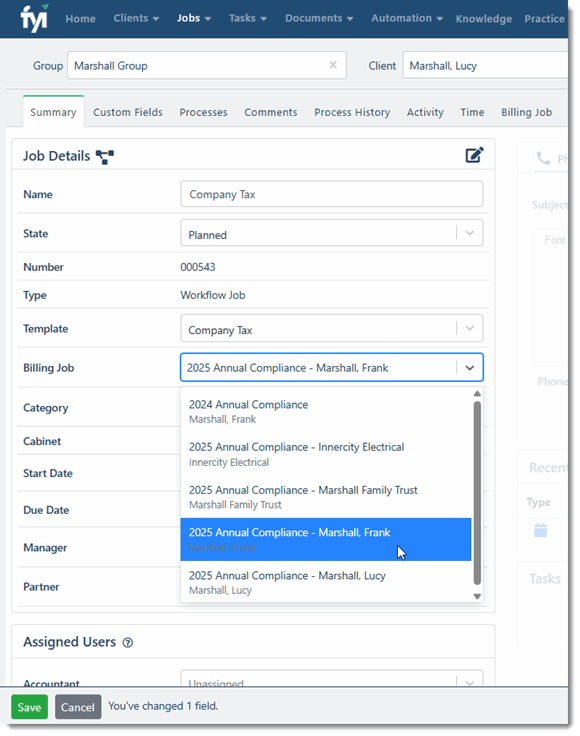Click the Partner label
Viewport: 580px width, 736px height.
point(41,587)
